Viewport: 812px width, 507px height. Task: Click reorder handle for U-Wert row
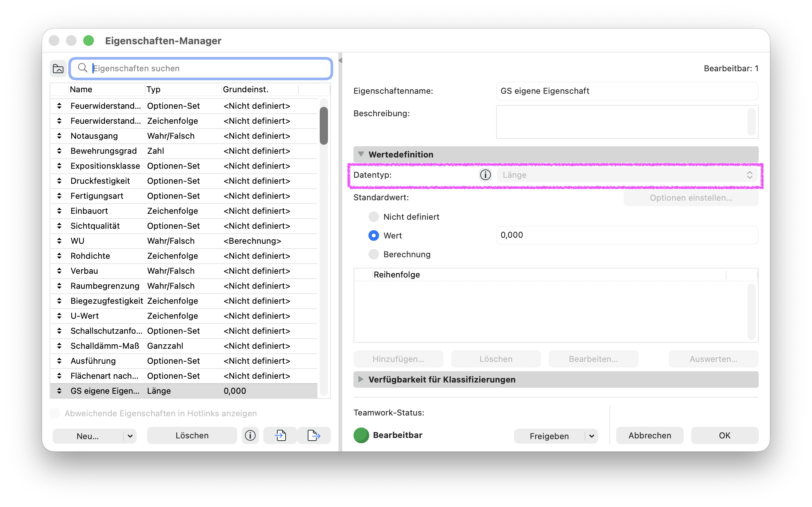tap(59, 316)
